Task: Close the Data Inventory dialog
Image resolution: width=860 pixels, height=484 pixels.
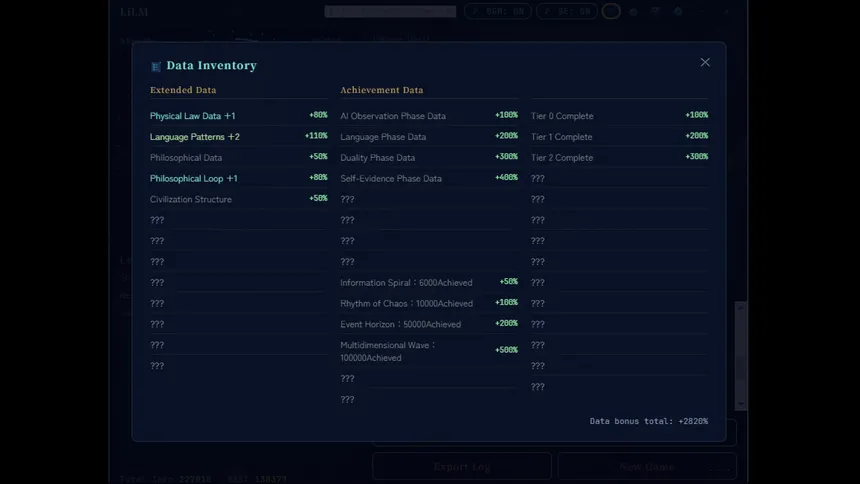Action: click(x=705, y=63)
